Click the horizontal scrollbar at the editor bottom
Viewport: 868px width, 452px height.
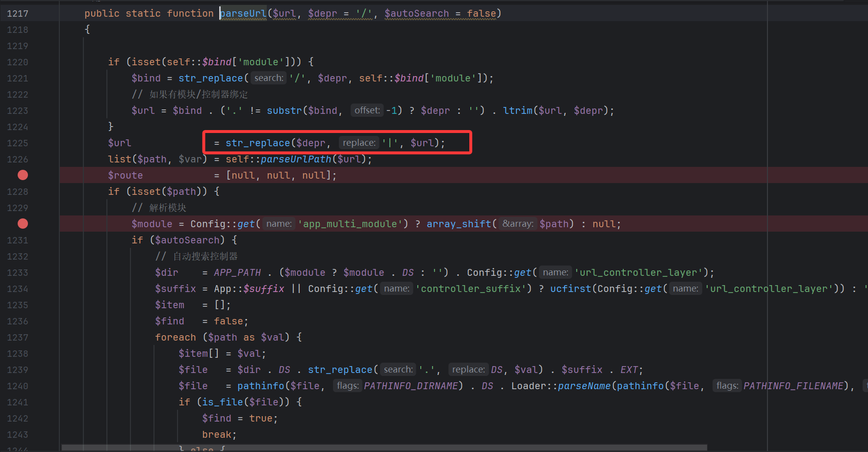pos(383,448)
